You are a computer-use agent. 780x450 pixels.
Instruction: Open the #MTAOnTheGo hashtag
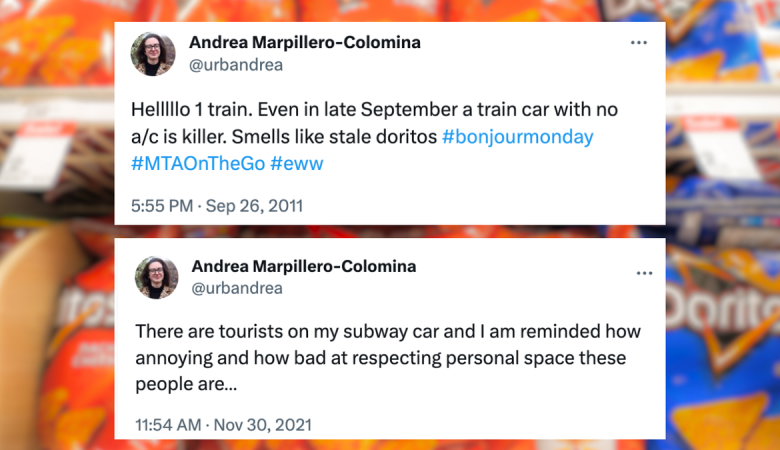click(x=198, y=164)
